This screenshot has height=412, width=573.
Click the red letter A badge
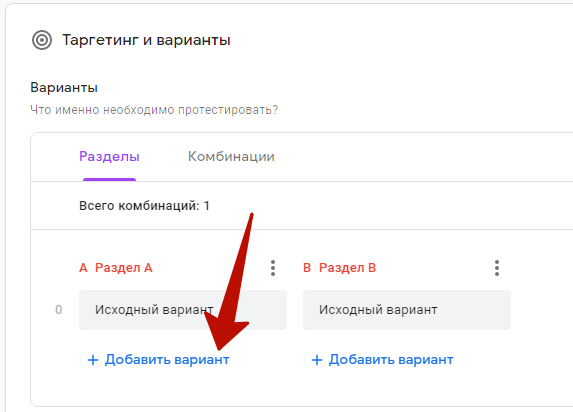pyautogui.click(x=83, y=268)
